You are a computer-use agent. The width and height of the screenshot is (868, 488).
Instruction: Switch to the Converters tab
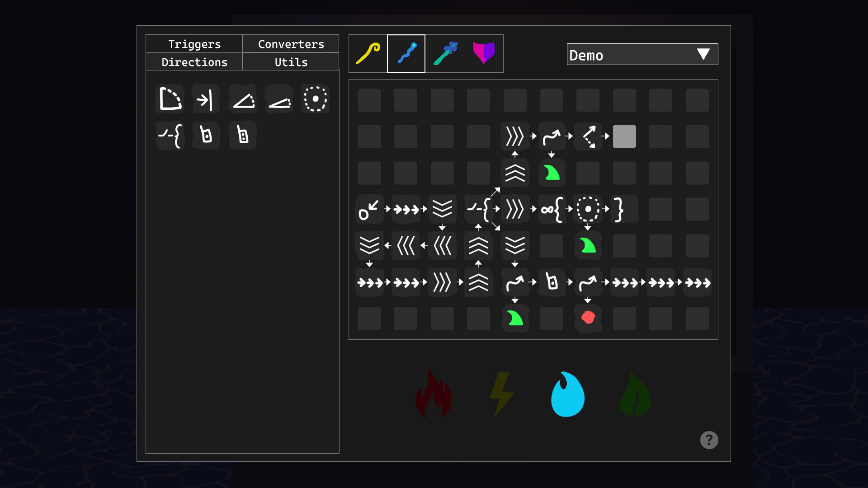[x=291, y=44]
